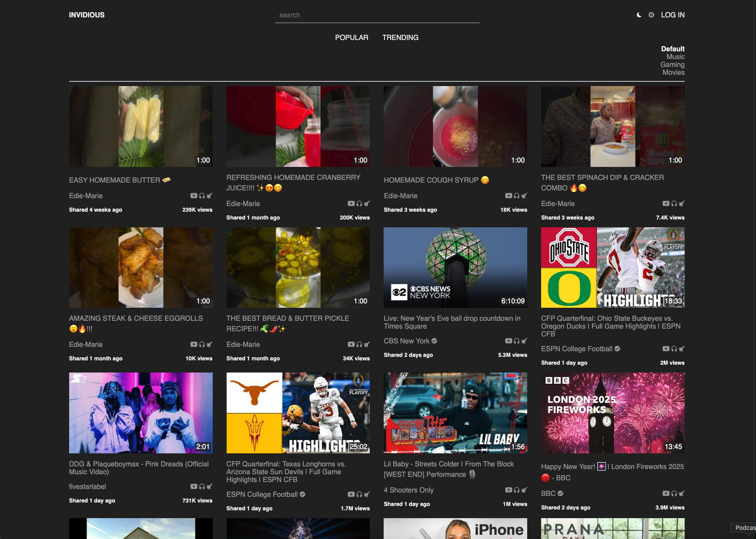Click into the search field
756x539 pixels.
point(377,15)
